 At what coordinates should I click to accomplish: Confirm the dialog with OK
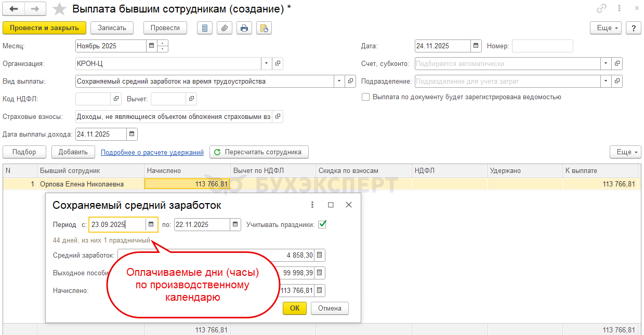(x=295, y=308)
